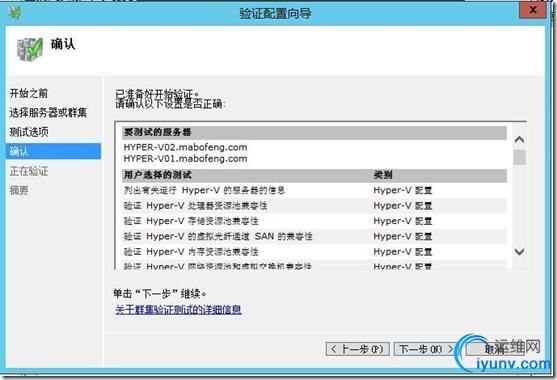Click the 上一步(P) back button
Viewport: 557px width, 380px height.
tap(357, 349)
